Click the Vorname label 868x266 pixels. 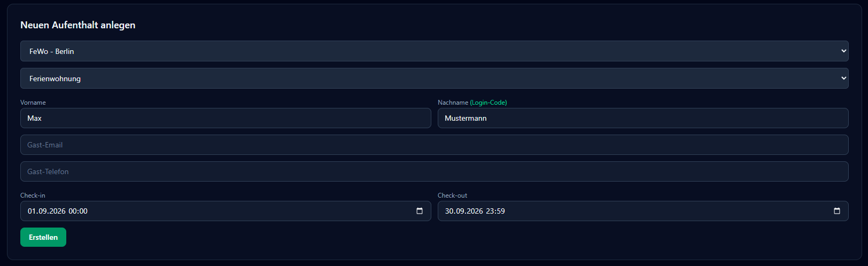[x=33, y=103]
